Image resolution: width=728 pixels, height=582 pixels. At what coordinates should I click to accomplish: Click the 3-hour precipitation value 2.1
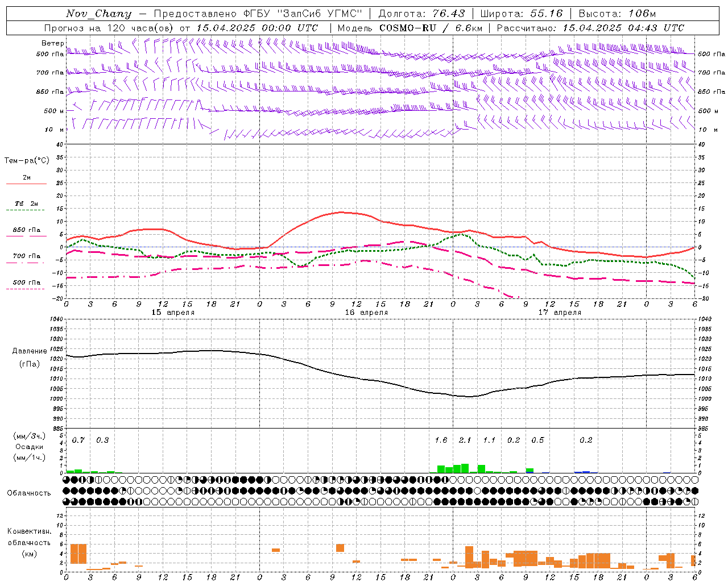[x=465, y=440]
